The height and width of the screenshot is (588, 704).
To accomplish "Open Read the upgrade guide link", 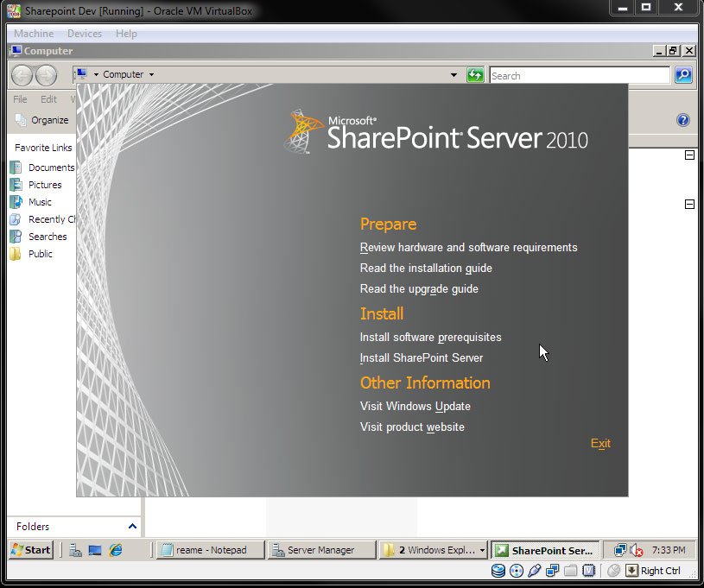I will tap(419, 289).
